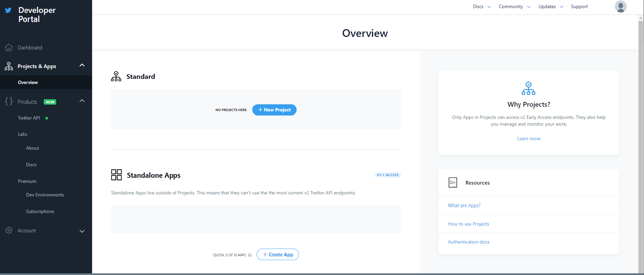Click the Why Projects card icon
Screen dimensions: 644x275
529,88
